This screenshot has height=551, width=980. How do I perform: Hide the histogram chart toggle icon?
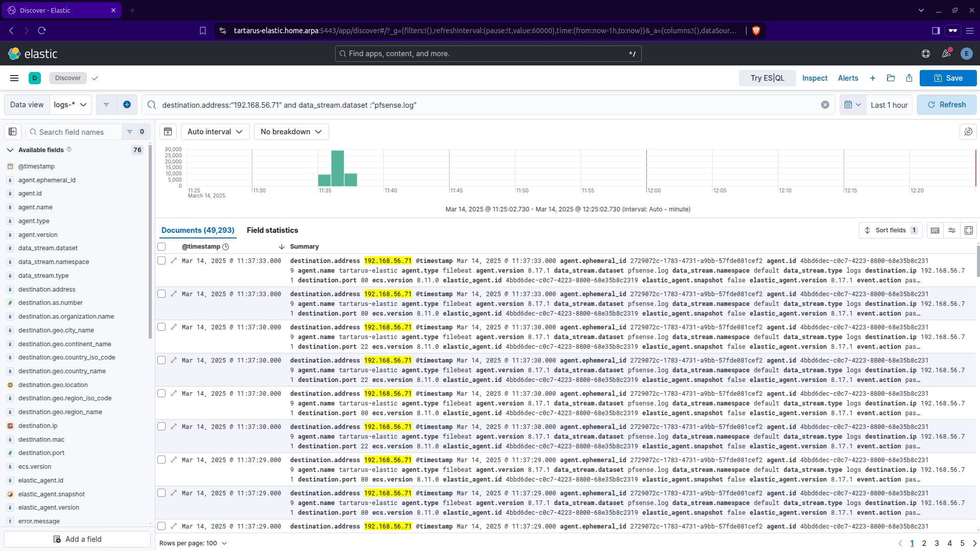[168, 132]
